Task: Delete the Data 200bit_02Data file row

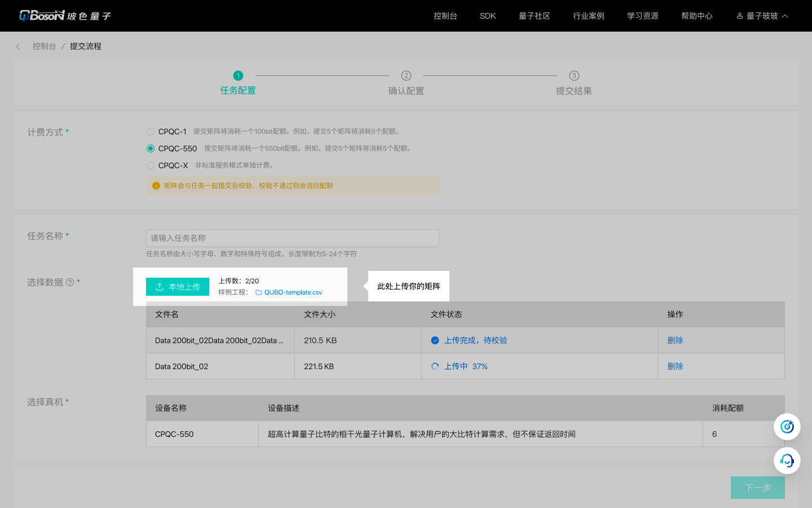Action: [675, 340]
